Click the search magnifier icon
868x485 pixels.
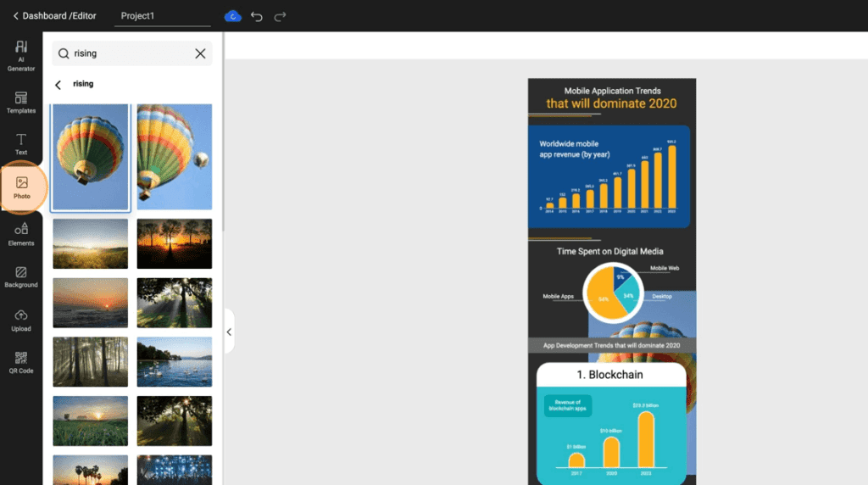point(64,53)
